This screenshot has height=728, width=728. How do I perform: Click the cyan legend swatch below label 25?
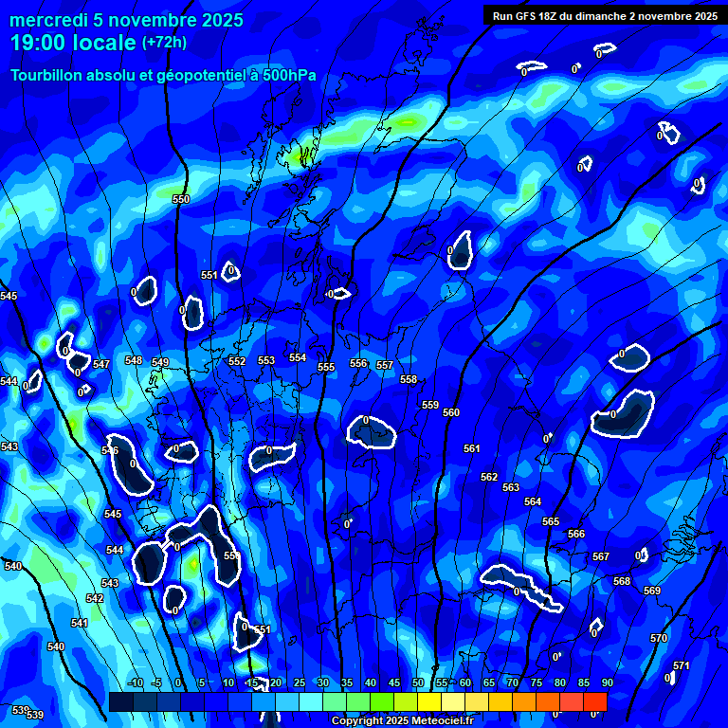(x=310, y=702)
